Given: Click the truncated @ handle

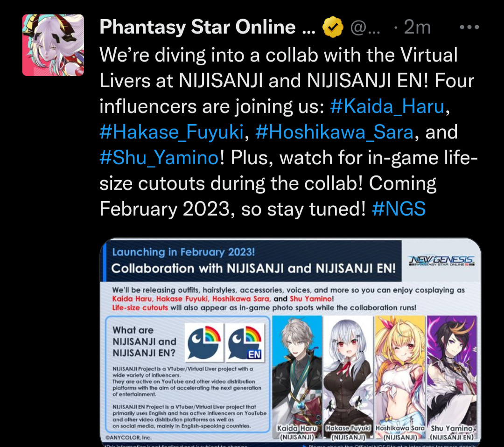Looking at the screenshot, I should click(x=365, y=27).
